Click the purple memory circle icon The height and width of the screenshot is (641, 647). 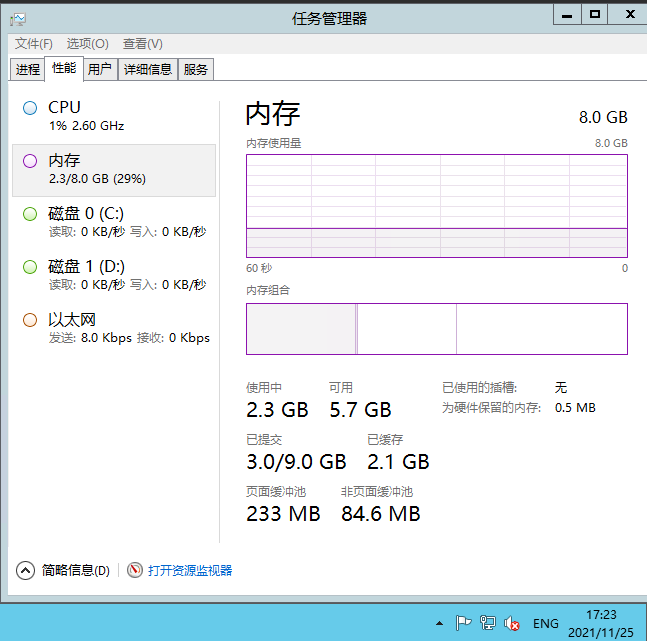point(30,160)
